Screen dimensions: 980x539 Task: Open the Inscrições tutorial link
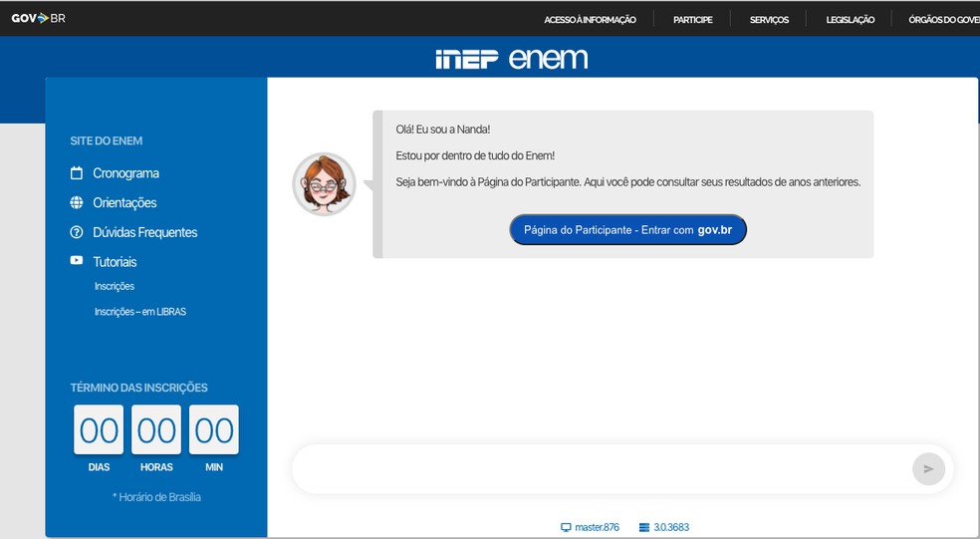114,287
